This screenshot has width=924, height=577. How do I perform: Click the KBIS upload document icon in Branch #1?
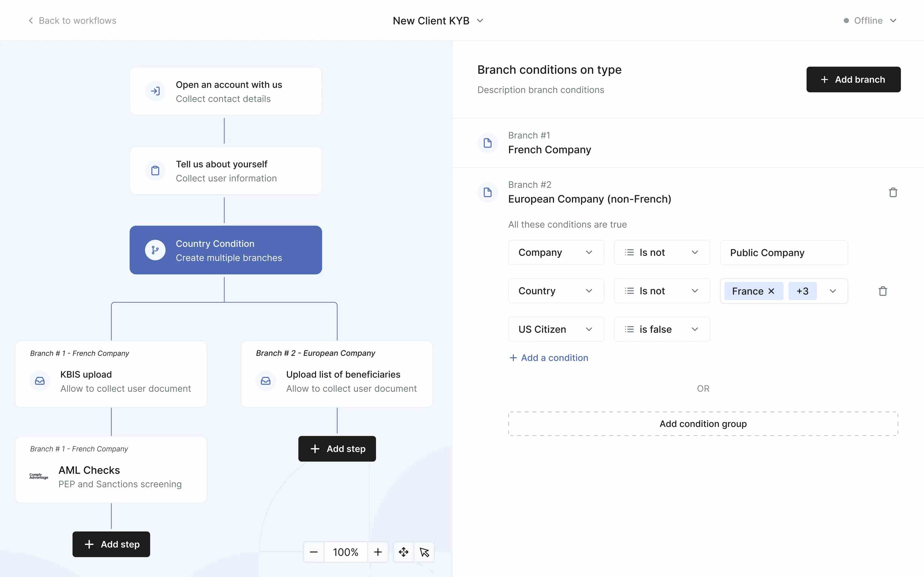[x=40, y=381]
